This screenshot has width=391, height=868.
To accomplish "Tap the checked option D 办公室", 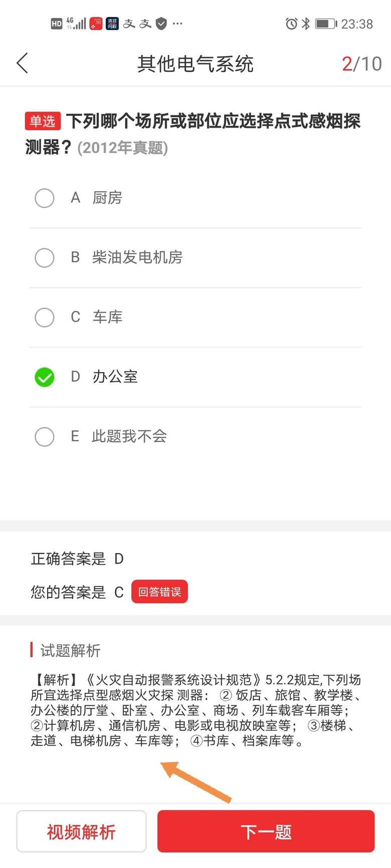I will pyautogui.click(x=45, y=377).
